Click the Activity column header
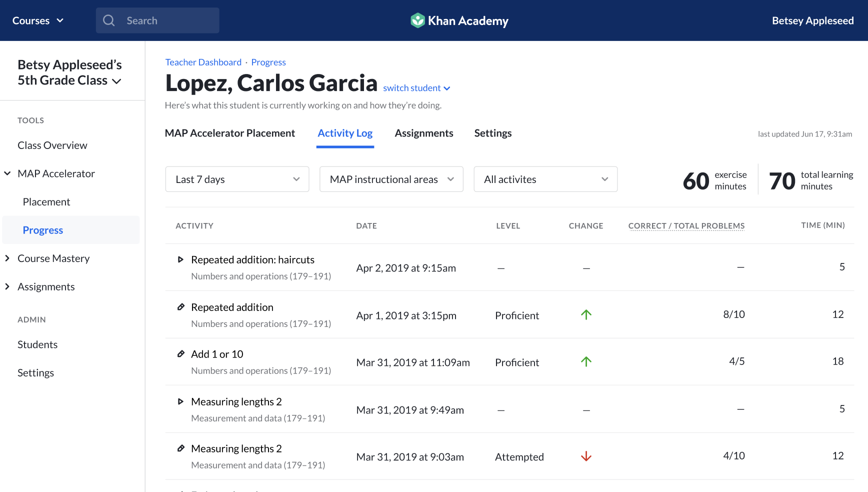This screenshot has height=492, width=868. pos(194,225)
